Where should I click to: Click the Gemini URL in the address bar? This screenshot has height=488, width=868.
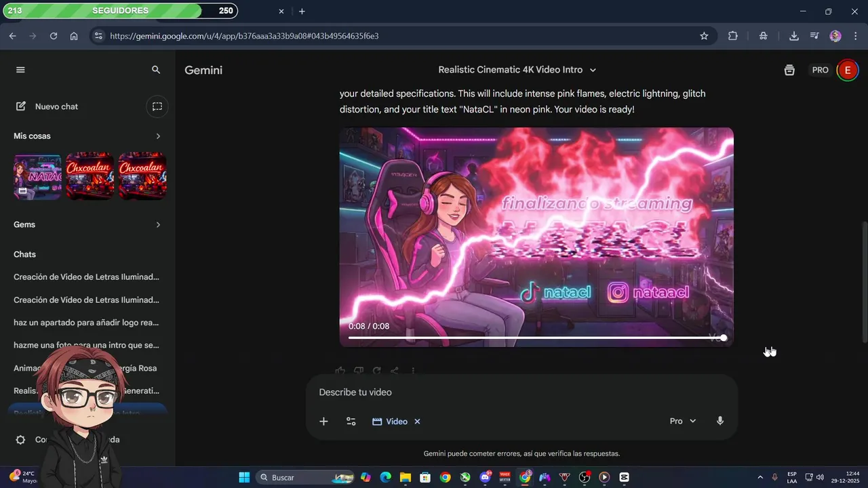244,36
